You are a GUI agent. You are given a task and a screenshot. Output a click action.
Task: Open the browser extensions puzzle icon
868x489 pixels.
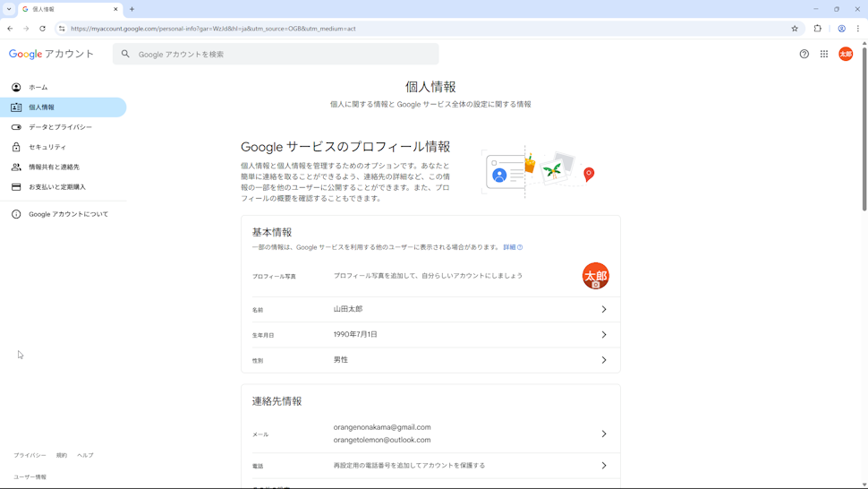pyautogui.click(x=817, y=29)
